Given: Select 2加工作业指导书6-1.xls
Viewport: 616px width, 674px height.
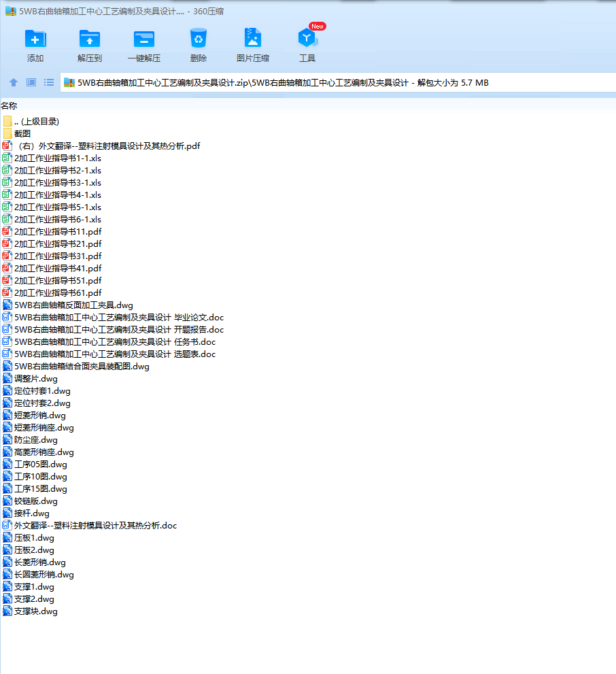Looking at the screenshot, I should (52, 220).
